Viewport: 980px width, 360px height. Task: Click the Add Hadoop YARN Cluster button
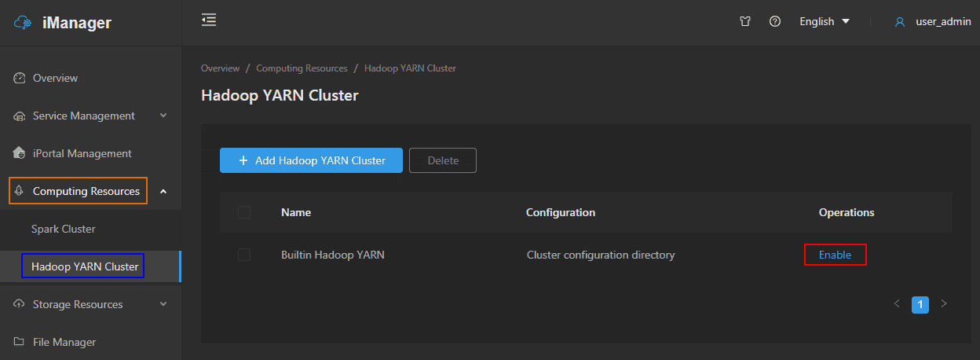pyautogui.click(x=311, y=160)
